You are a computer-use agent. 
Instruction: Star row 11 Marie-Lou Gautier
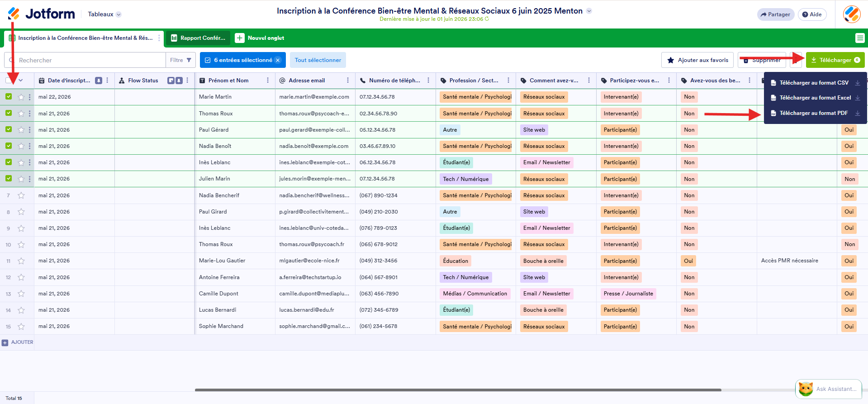(x=21, y=261)
